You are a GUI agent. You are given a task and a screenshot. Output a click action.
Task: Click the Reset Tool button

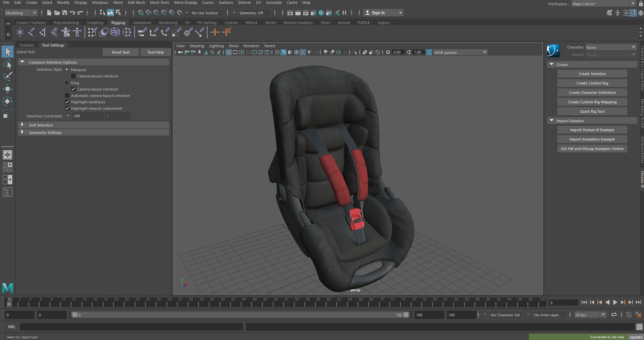click(x=121, y=52)
